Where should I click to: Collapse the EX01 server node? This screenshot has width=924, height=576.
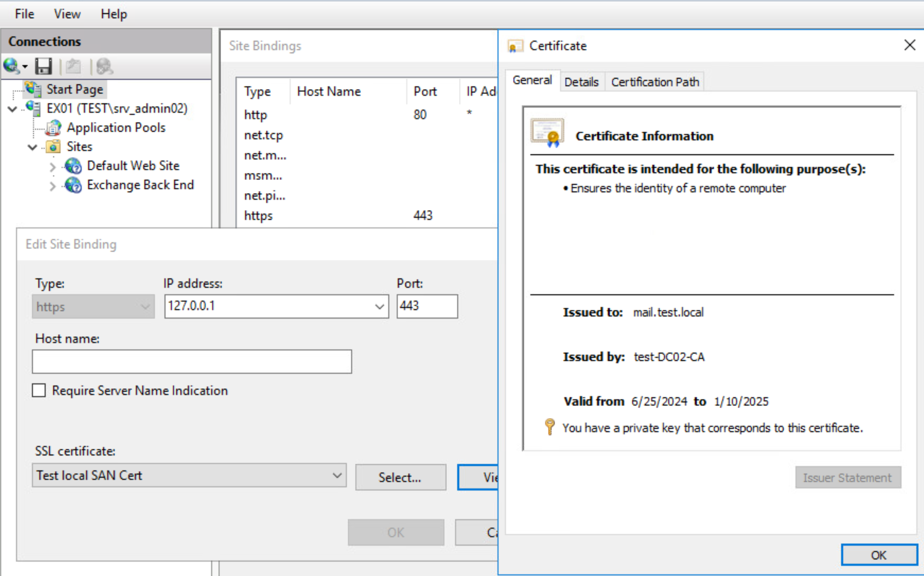pos(12,109)
